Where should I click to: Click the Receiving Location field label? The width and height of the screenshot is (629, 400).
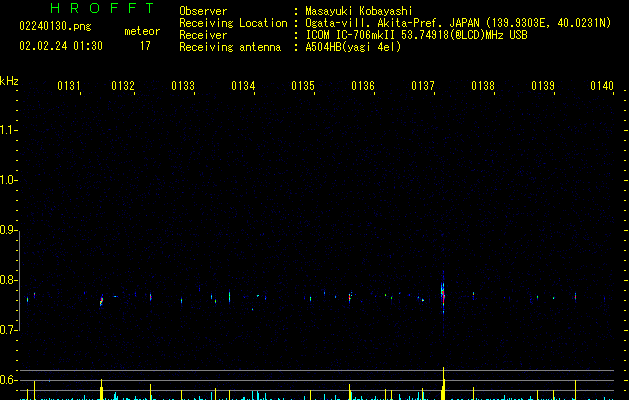tap(233, 23)
